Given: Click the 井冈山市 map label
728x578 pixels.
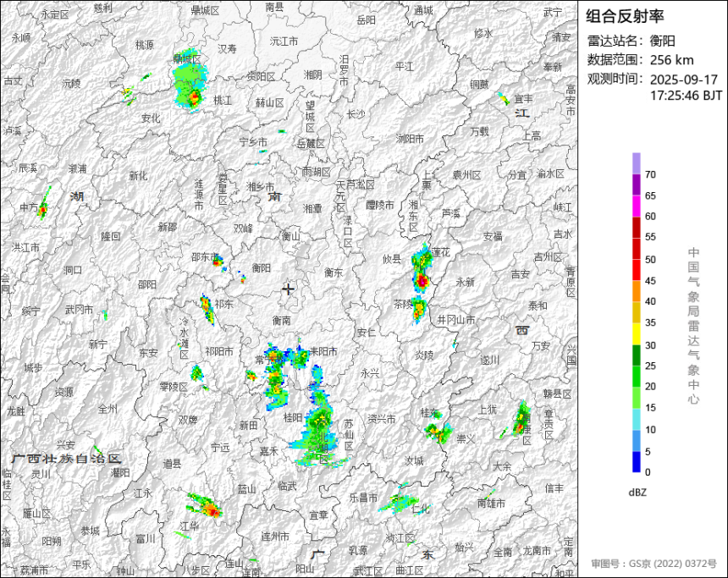Looking at the screenshot, I should pos(456,319).
